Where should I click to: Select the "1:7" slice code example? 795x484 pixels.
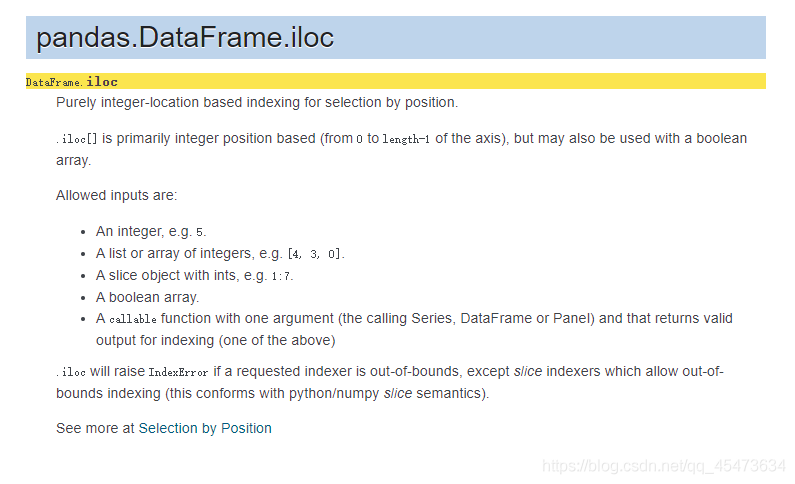click(281, 276)
